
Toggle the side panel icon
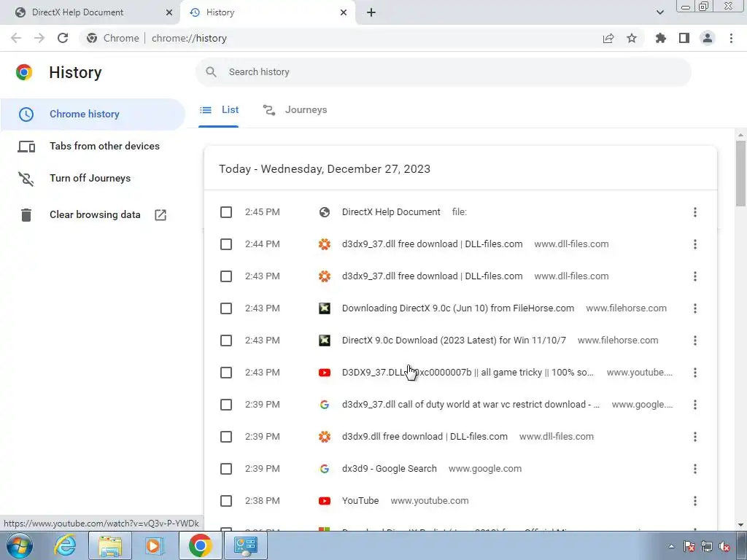click(684, 38)
